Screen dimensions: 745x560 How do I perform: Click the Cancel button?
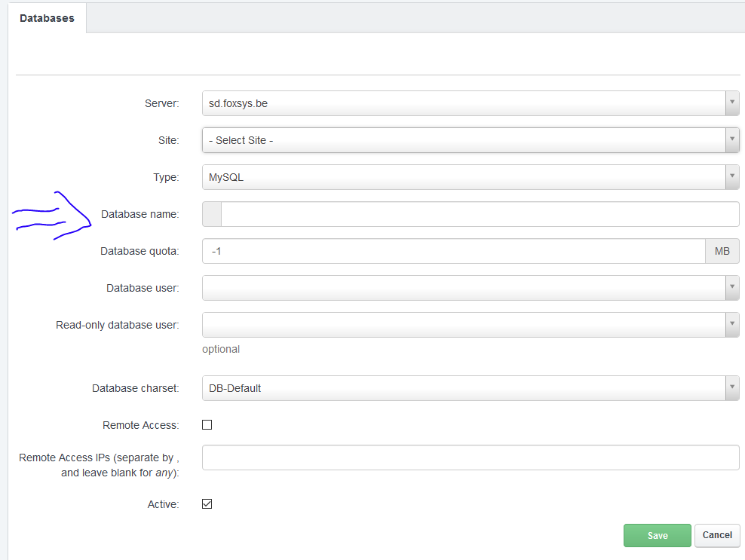(717, 535)
